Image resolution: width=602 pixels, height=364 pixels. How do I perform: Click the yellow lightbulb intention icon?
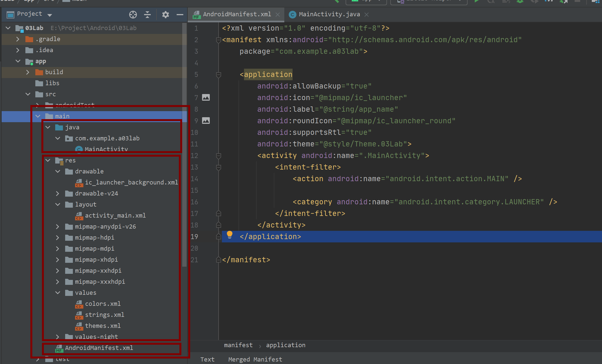230,235
